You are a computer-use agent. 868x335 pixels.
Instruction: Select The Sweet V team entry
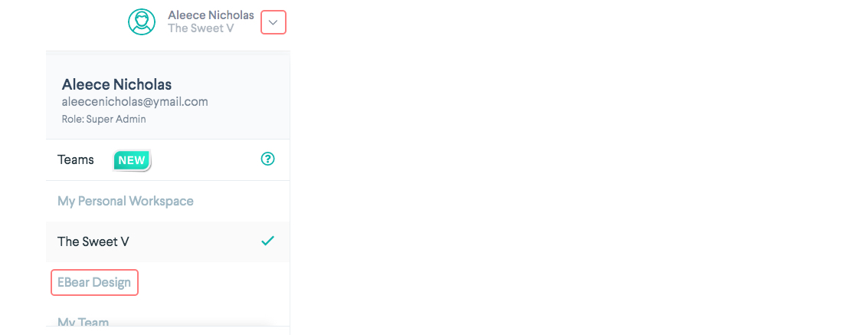point(93,241)
